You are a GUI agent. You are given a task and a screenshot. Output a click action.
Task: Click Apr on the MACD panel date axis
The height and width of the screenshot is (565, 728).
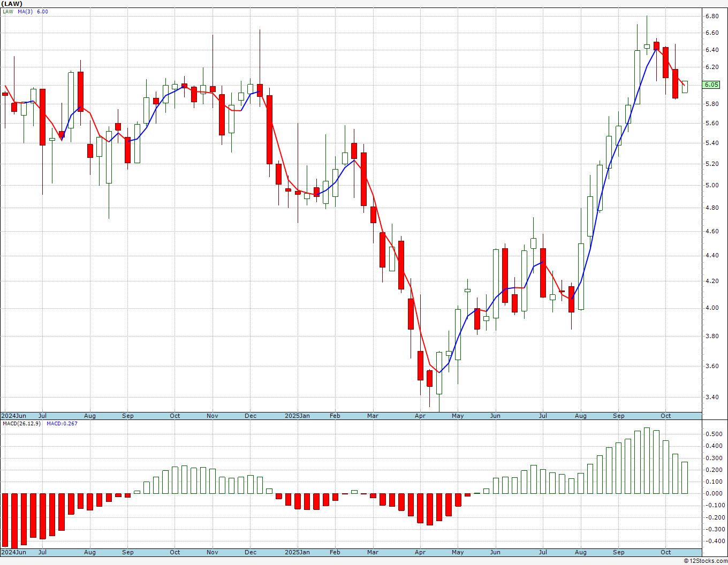420,552
